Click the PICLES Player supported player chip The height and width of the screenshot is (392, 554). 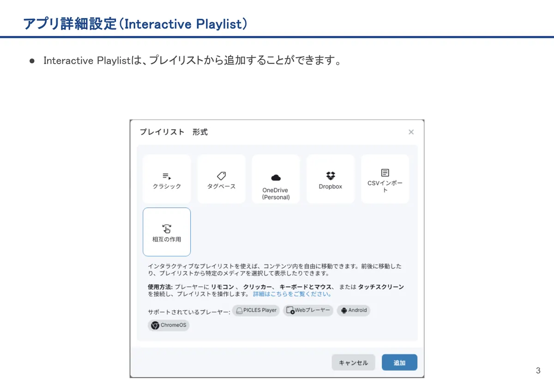point(256,310)
